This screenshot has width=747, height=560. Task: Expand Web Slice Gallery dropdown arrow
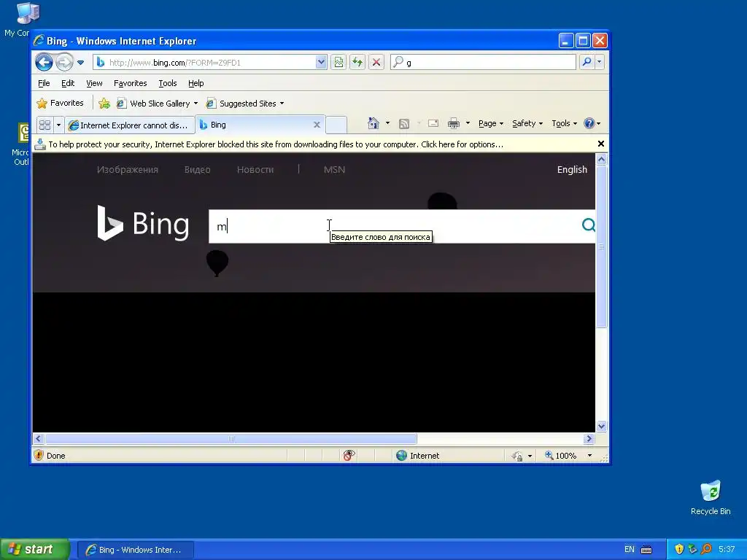click(196, 104)
